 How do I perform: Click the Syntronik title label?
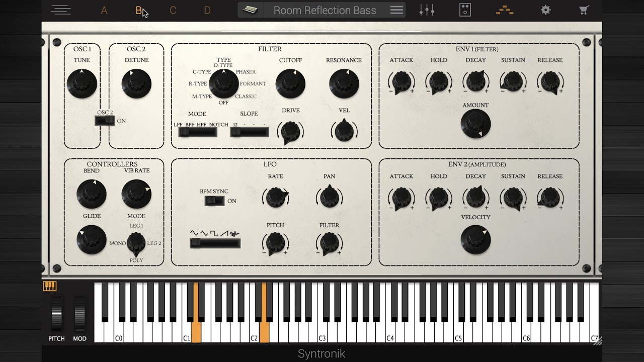click(321, 354)
